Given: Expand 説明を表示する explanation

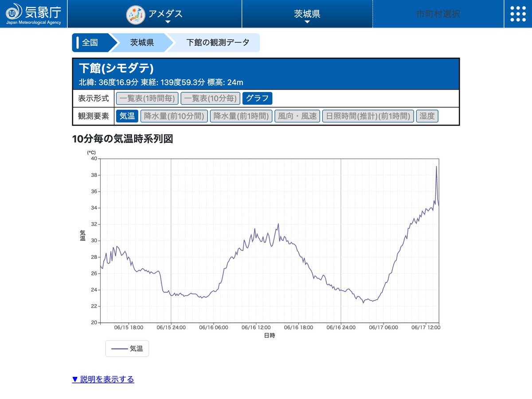Looking at the screenshot, I should pyautogui.click(x=103, y=379).
